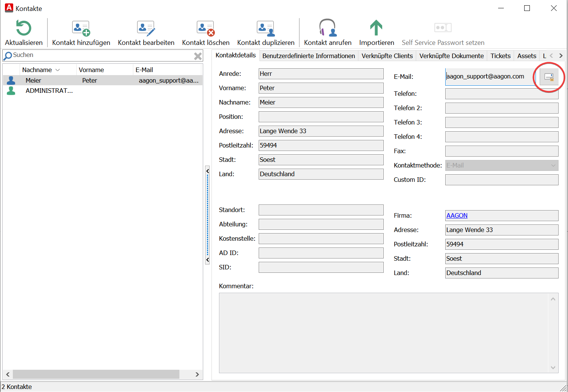Click the Kontakt hinzufügen icon
The height and width of the screenshot is (392, 568).
click(81, 28)
